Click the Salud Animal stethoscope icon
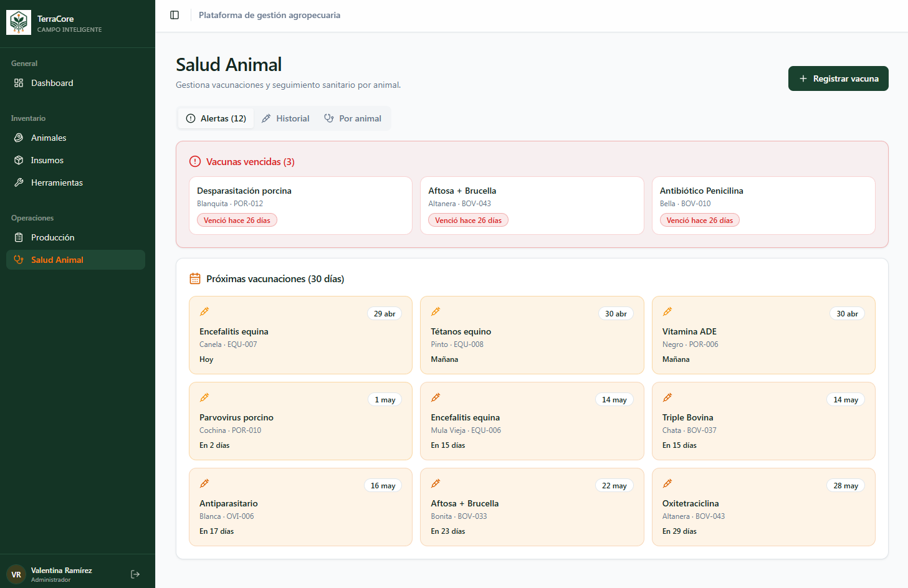 19,260
